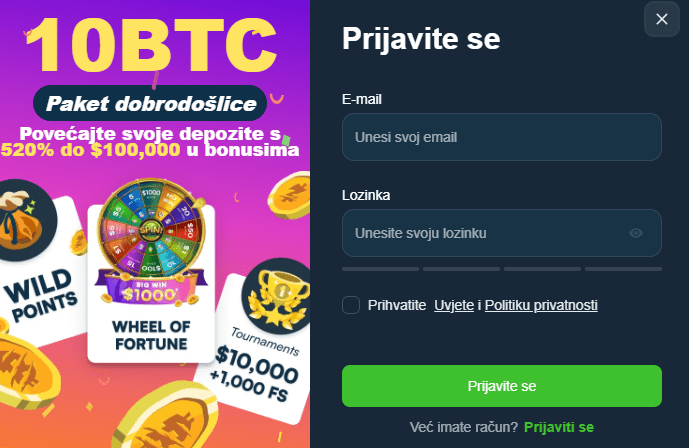
Task: Click the password strength indicator bar
Action: pyautogui.click(x=502, y=269)
